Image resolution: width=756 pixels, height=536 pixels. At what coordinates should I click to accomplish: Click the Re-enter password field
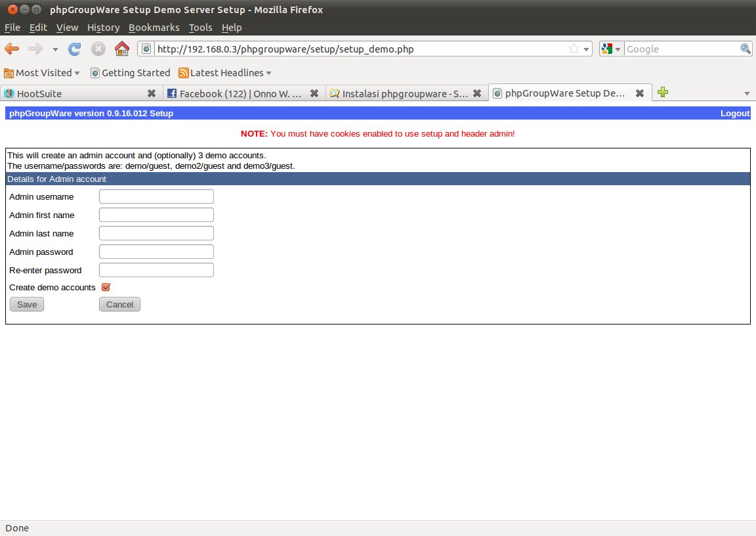click(156, 270)
